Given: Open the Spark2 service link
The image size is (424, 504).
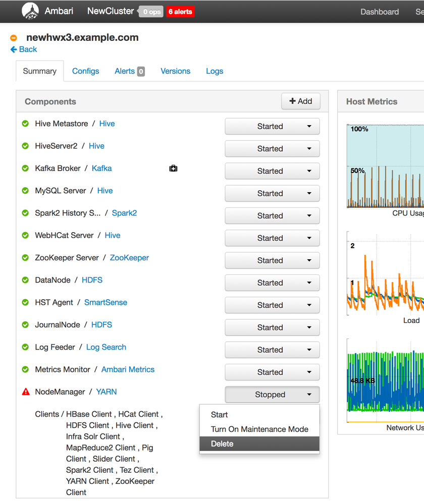Looking at the screenshot, I should (x=124, y=213).
